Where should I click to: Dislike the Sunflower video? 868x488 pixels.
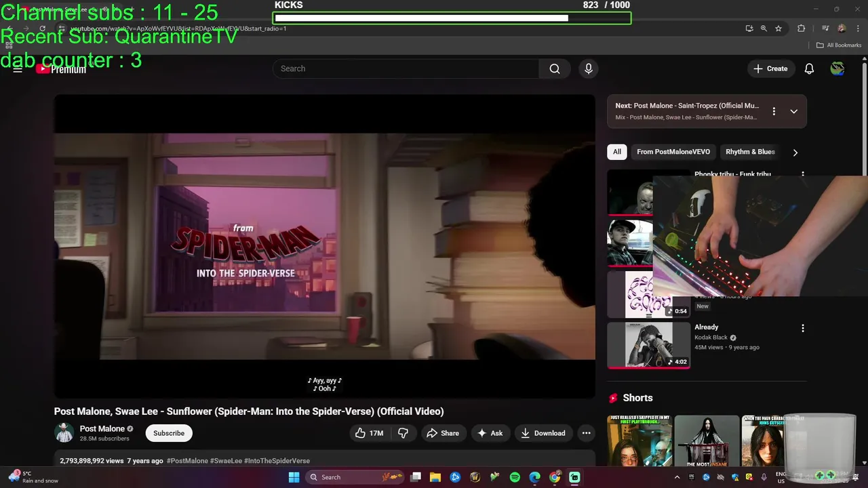click(403, 433)
